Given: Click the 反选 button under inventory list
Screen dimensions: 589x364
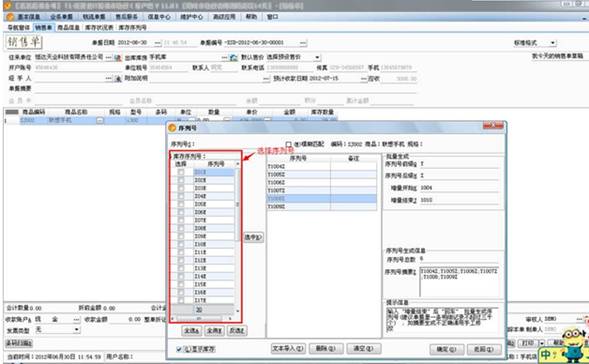Looking at the screenshot, I should click(237, 331).
